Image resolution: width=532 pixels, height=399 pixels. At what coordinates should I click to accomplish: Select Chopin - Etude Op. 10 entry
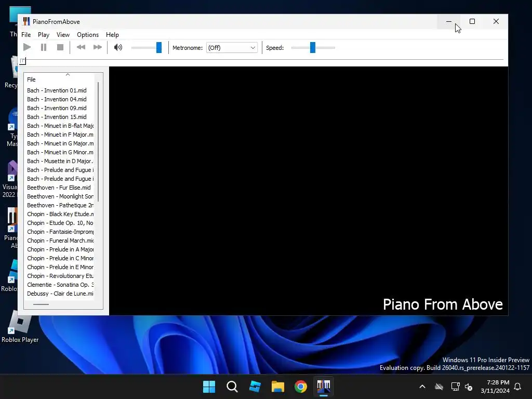pyautogui.click(x=60, y=222)
